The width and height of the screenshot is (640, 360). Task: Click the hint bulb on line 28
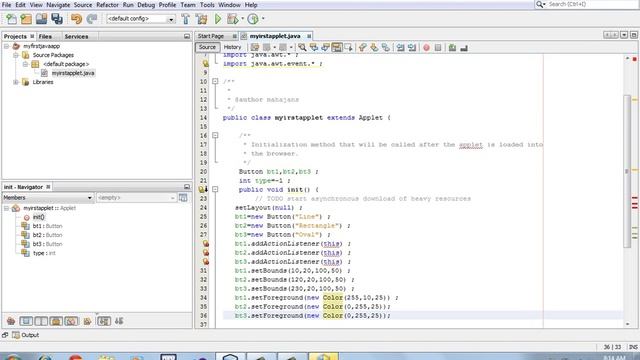[x=206, y=244]
